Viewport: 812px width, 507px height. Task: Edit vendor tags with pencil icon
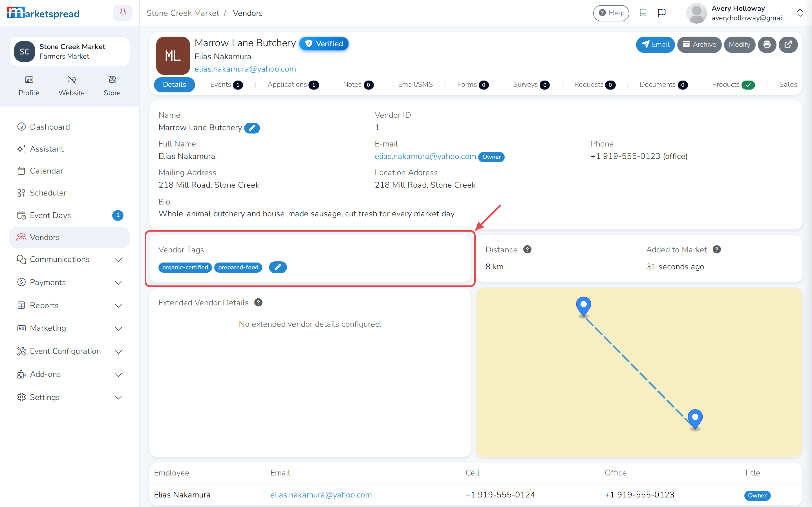coord(278,267)
